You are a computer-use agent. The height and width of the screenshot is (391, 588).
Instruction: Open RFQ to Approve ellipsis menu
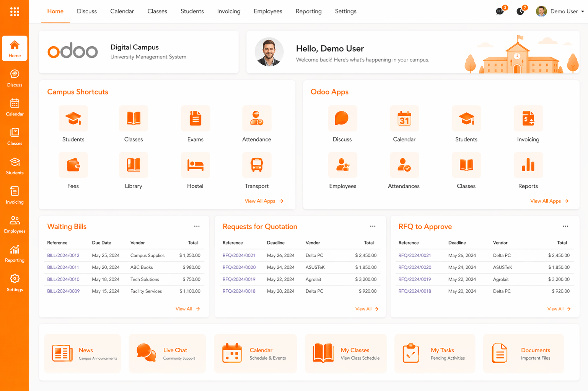point(565,226)
